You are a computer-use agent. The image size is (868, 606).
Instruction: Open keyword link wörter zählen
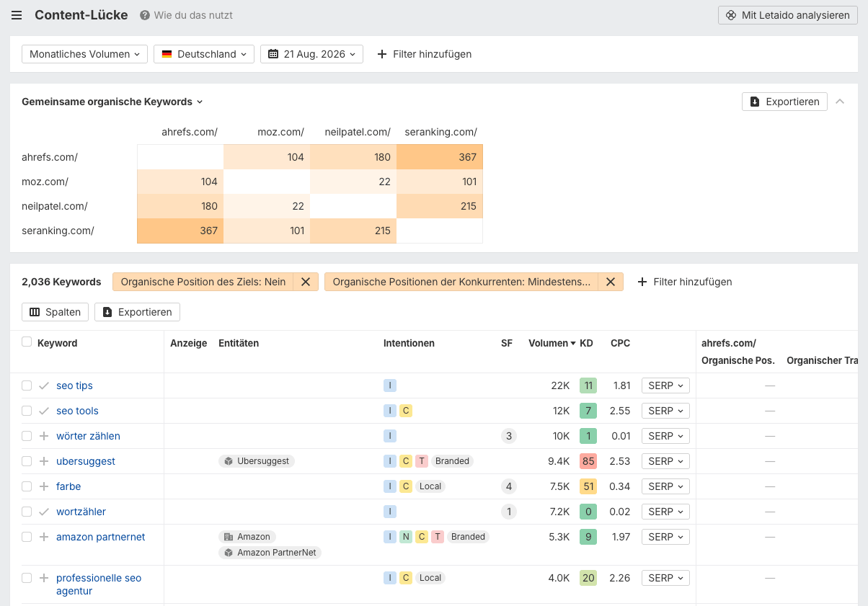click(88, 436)
